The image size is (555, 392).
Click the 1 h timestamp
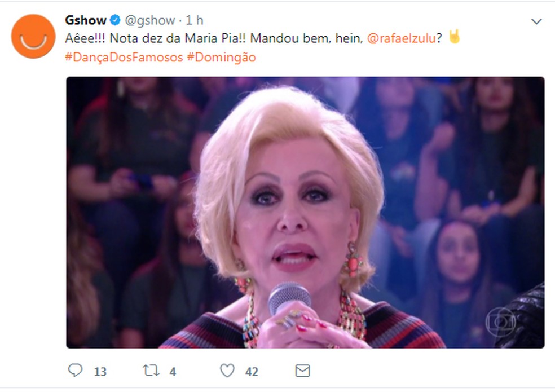point(195,20)
